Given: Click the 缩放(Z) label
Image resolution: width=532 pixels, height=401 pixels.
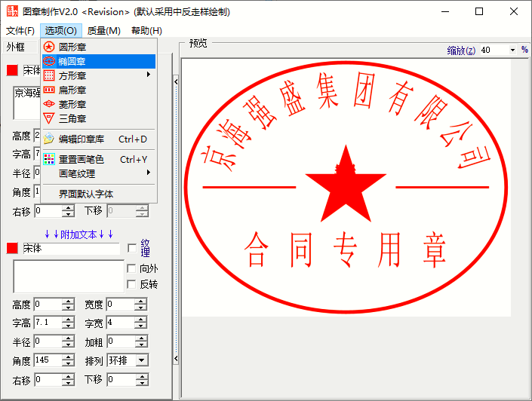Looking at the screenshot, I should coord(461,51).
